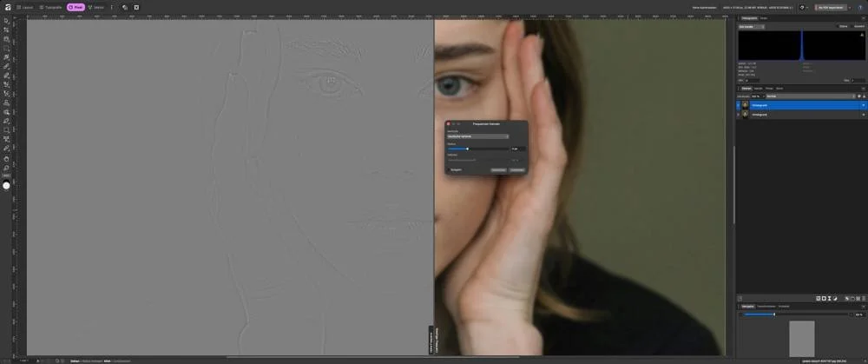
Task: Click the right-hand confirm button in the dialog
Action: pos(517,170)
